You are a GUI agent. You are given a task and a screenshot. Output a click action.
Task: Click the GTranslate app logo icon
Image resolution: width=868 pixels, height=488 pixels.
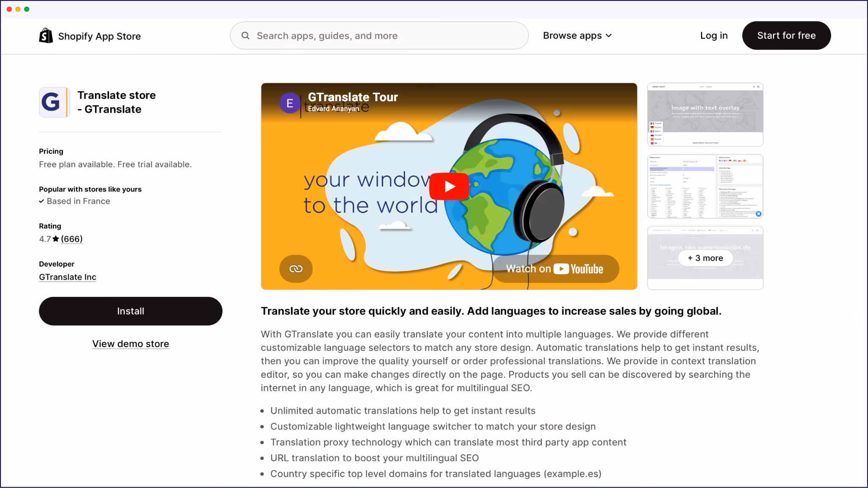[x=54, y=102]
